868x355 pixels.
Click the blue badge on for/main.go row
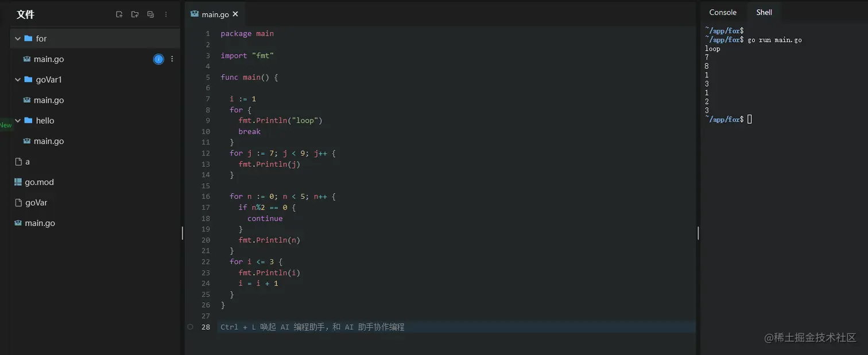158,59
